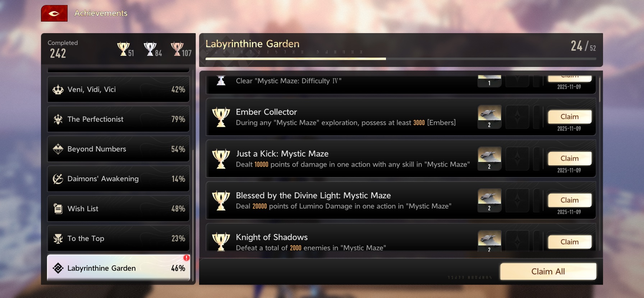Viewport: 644px width, 298px height.
Task: Click the Knight of Shadows trophy icon
Action: pos(221,241)
